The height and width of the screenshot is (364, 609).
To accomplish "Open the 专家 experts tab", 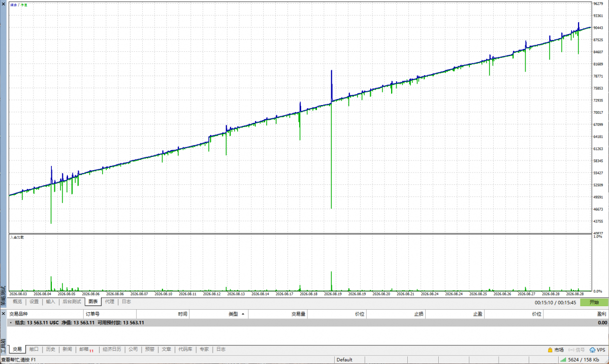I will [204, 349].
